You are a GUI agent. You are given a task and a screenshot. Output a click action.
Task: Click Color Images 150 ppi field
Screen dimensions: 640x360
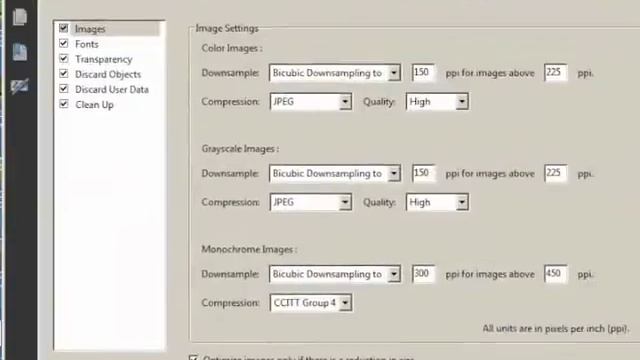pos(423,73)
